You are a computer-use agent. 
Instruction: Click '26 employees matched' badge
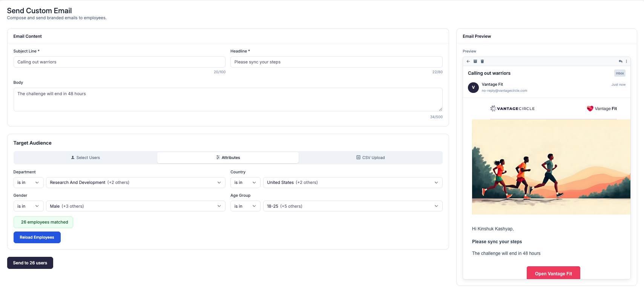(x=43, y=222)
